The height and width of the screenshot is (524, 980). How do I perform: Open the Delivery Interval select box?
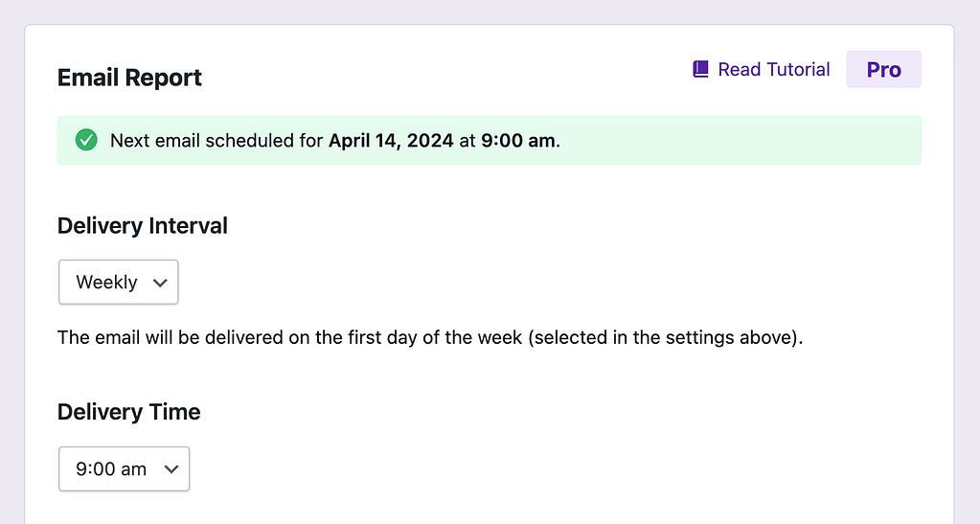[x=119, y=283]
